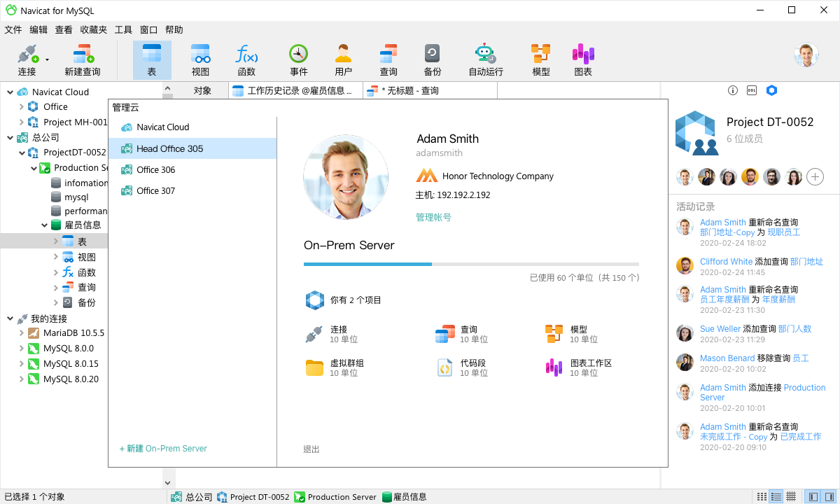This screenshot has width=840, height=504.
Task: Show the DDL pane icon
Action: pos(752,90)
